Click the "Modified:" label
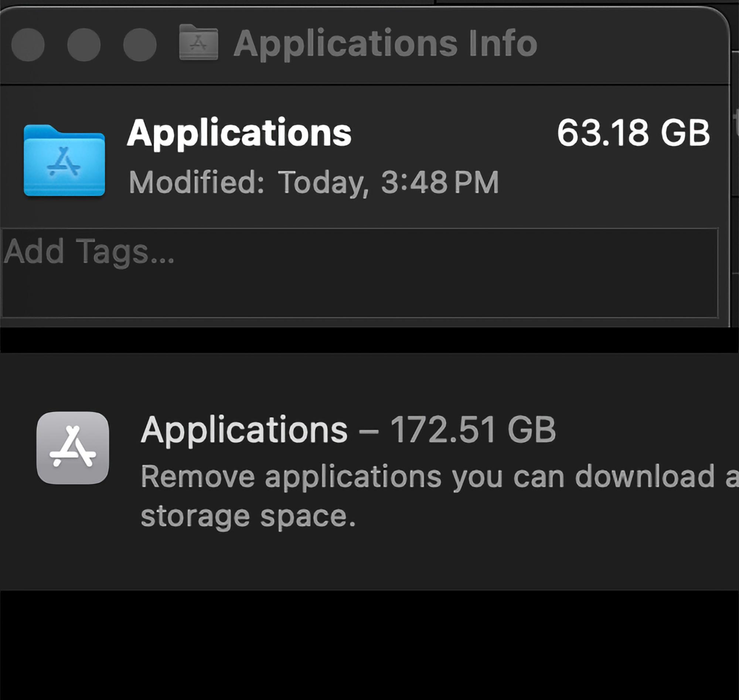 [197, 183]
